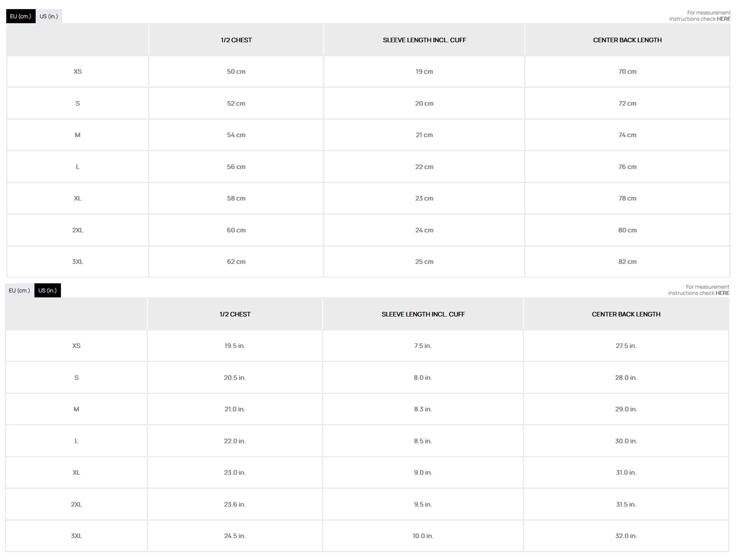
Task: Open the HERE measurement link above inches table
Action: click(722, 293)
